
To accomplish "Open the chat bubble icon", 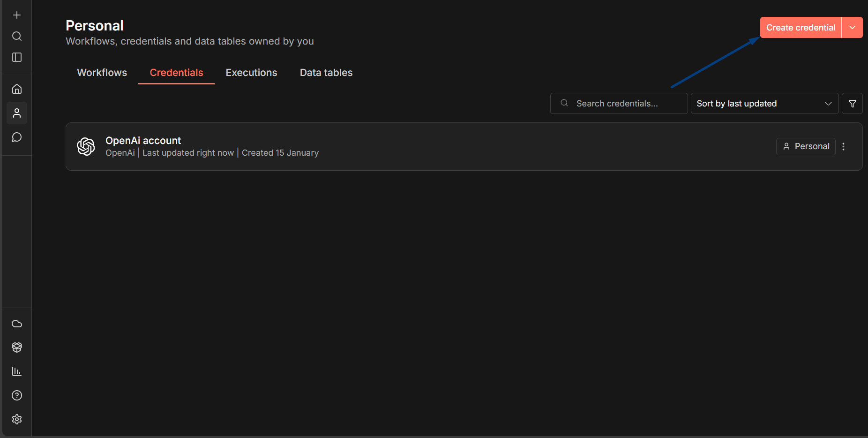I will 17,137.
